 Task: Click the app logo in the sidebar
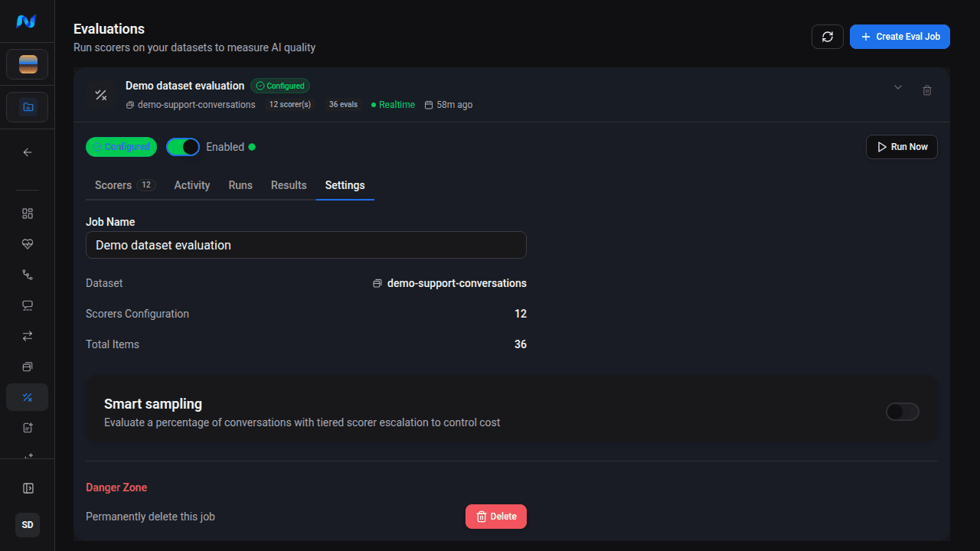point(27,21)
